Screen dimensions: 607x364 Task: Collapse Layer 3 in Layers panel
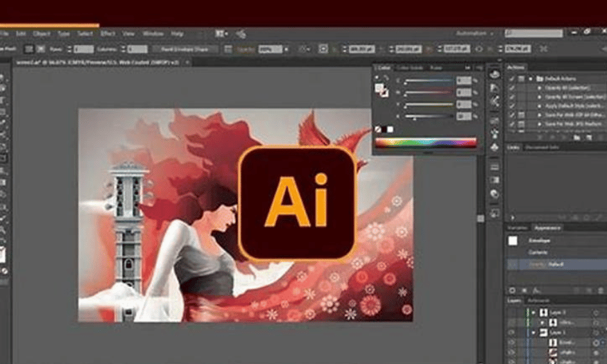tap(534, 312)
